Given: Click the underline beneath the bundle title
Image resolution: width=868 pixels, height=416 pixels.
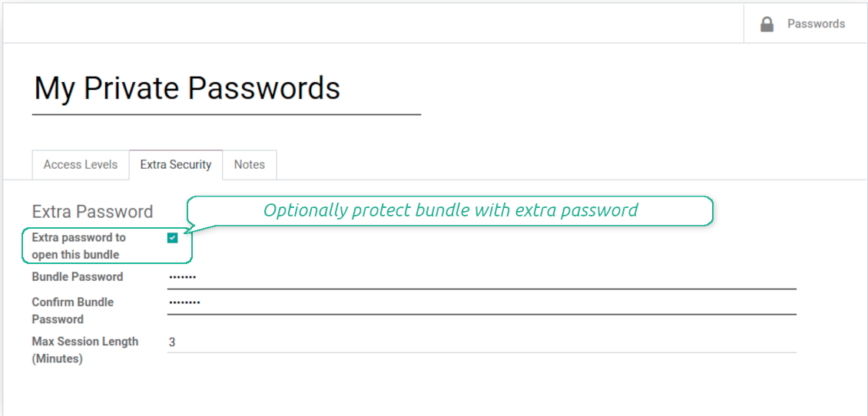Looking at the screenshot, I should 226,114.
